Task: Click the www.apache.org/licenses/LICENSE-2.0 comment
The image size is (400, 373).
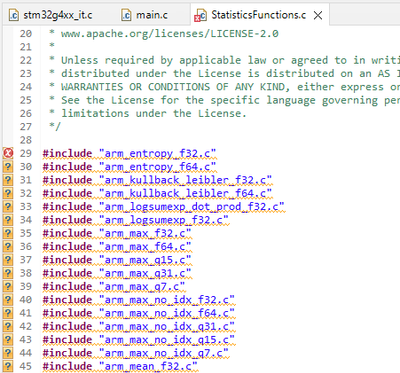Action: coord(170,34)
